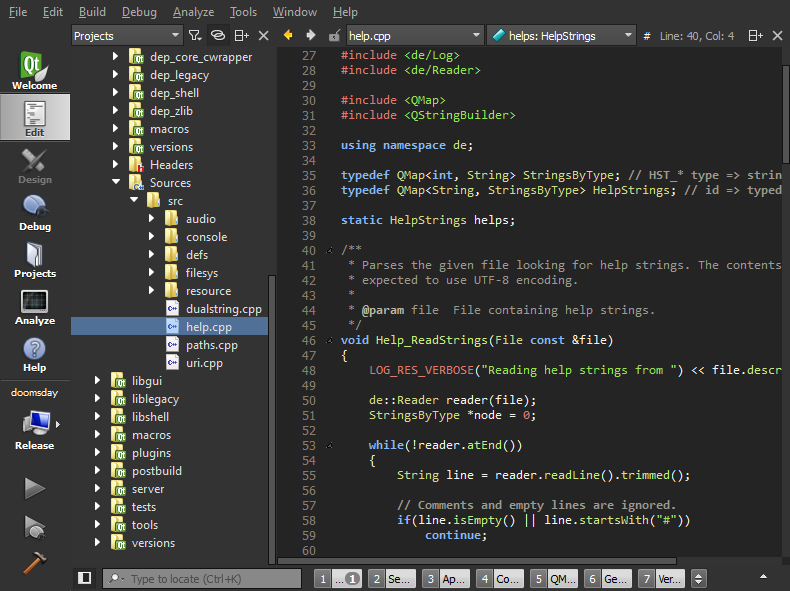This screenshot has width=790, height=591.
Task: Click the filter tree icon in Projects pane
Action: pyautogui.click(x=194, y=35)
